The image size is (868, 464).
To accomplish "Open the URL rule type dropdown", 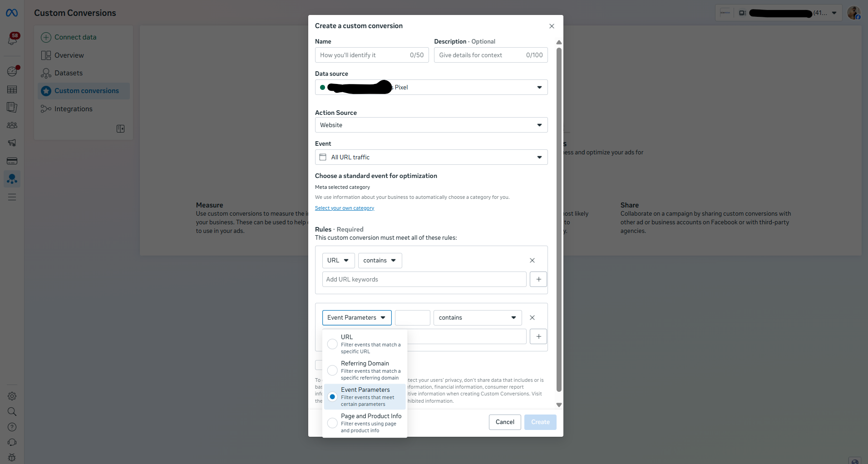I will tap(338, 261).
